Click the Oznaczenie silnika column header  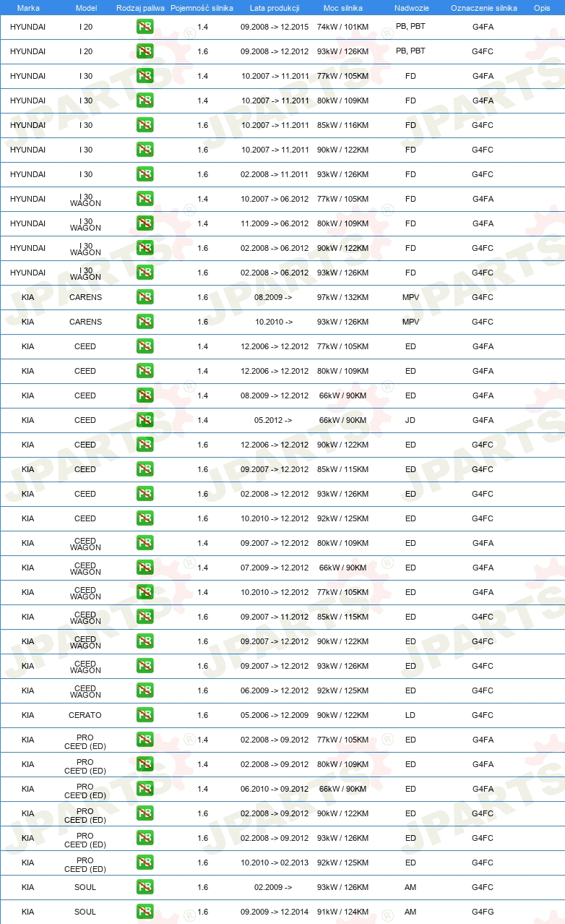[x=483, y=7]
